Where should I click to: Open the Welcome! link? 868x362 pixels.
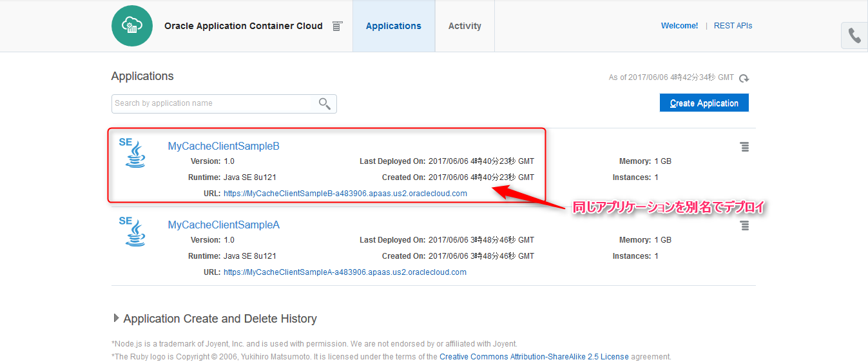[x=679, y=26]
